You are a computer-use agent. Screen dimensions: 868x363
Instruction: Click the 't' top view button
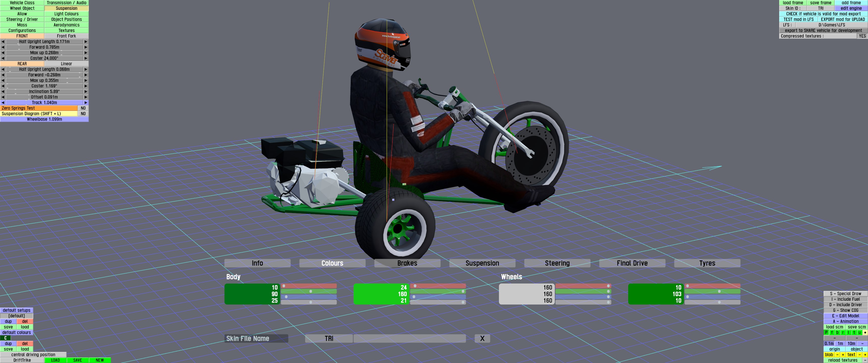click(854, 332)
